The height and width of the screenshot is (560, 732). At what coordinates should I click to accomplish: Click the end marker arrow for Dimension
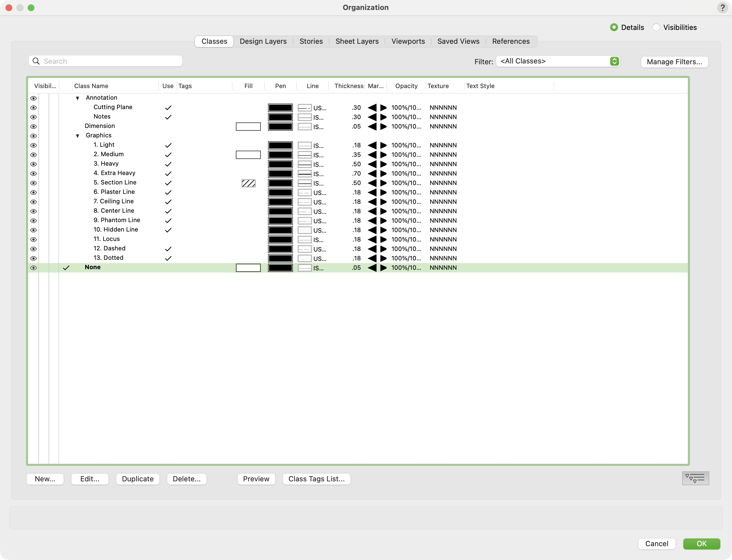tap(383, 127)
